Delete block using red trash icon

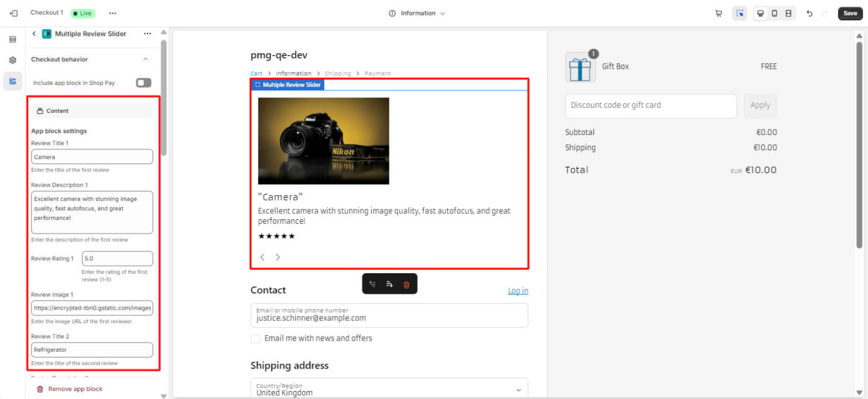(x=407, y=284)
